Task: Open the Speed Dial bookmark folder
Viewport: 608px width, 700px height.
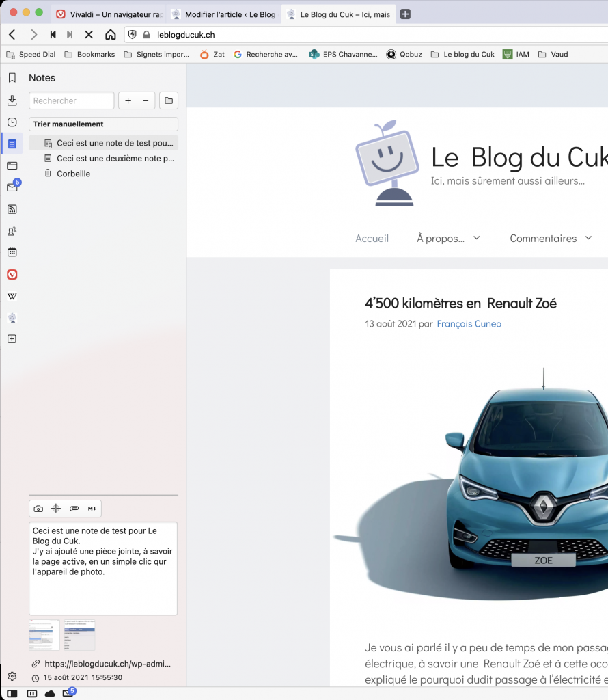Action: (31, 55)
